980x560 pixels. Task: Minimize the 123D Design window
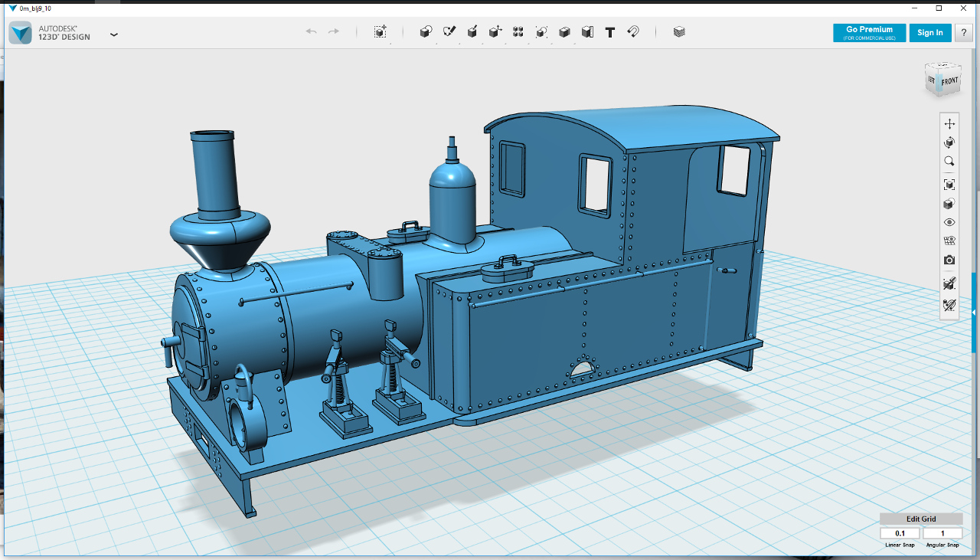[x=916, y=8]
